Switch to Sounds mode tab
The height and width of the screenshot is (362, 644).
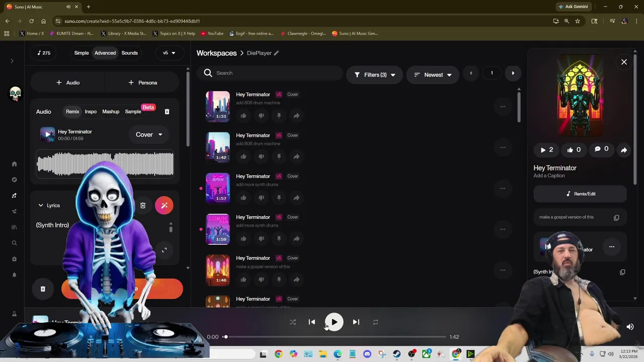[x=129, y=53]
